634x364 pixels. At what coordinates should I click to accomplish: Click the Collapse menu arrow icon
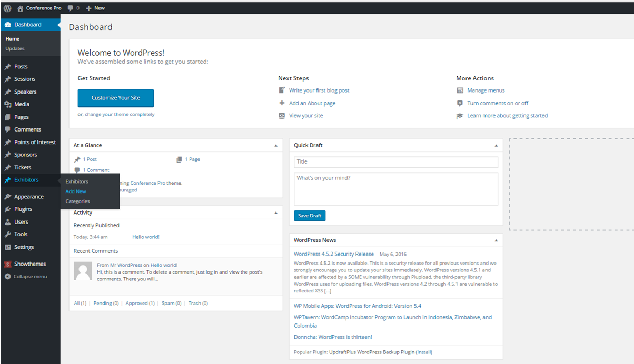(x=7, y=276)
